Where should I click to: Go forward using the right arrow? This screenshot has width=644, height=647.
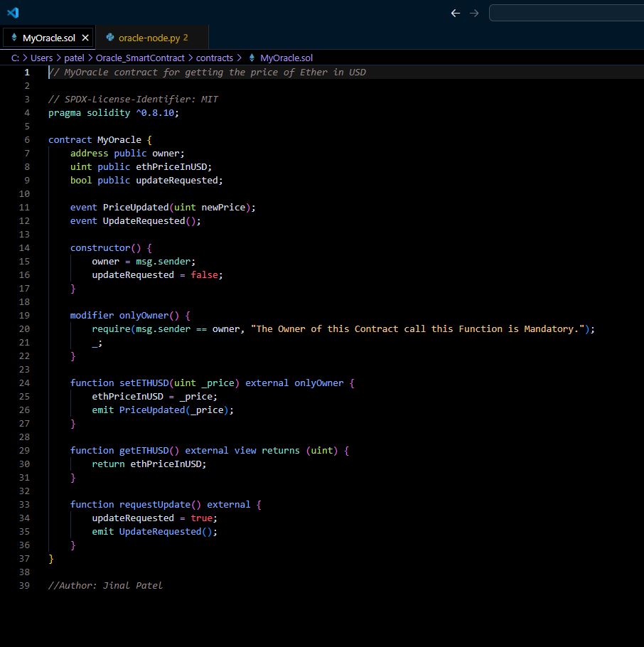coord(474,14)
